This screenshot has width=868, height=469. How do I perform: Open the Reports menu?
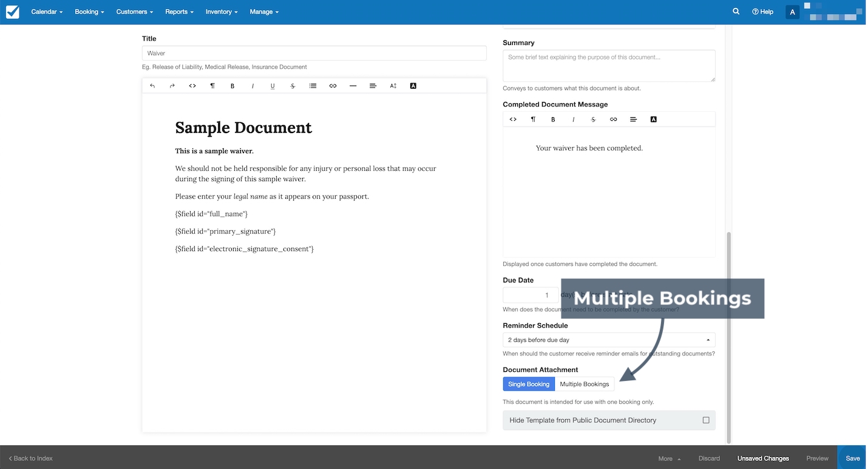179,12
